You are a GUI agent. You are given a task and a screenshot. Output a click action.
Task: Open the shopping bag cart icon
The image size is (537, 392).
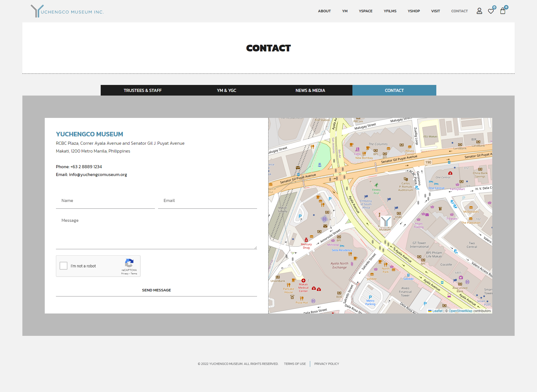click(503, 11)
